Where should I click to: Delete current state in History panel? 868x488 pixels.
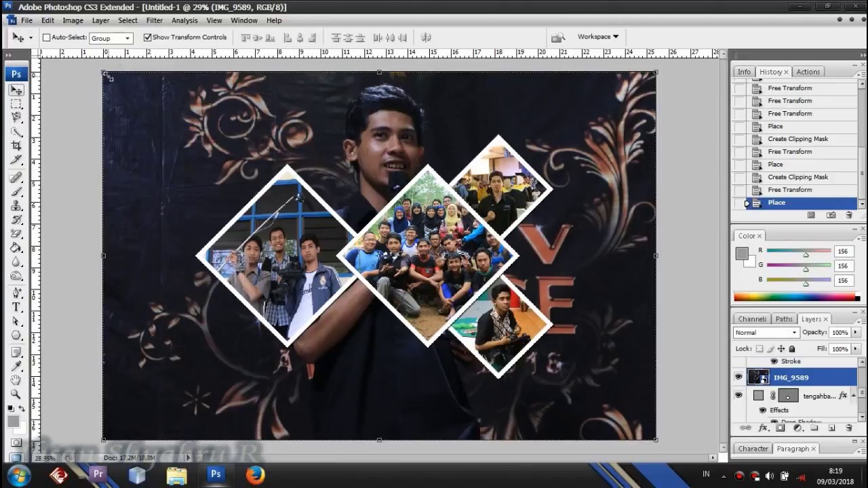[x=849, y=215]
